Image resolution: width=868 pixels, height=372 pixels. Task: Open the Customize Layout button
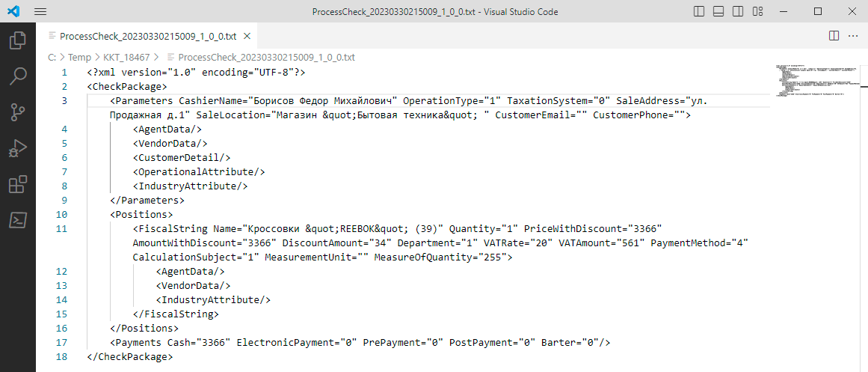[x=757, y=11]
